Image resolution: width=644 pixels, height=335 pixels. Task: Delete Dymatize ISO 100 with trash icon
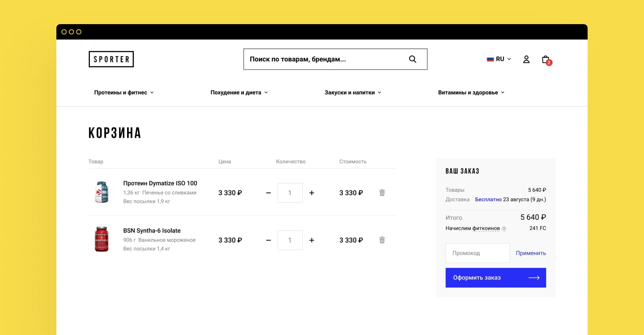click(x=382, y=193)
